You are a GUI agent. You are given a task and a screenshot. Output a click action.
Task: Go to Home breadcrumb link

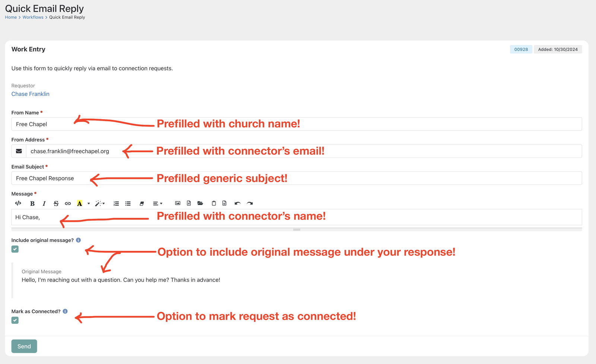(11, 17)
